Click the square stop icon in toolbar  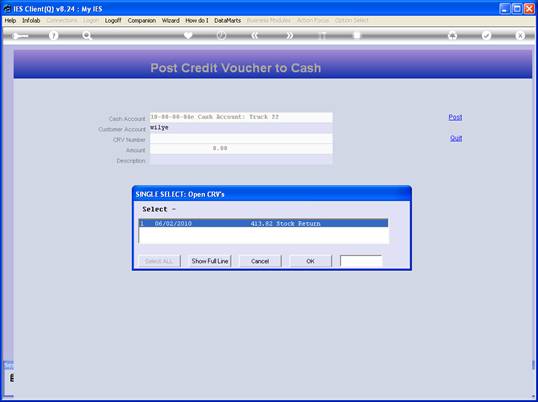[x=357, y=35]
